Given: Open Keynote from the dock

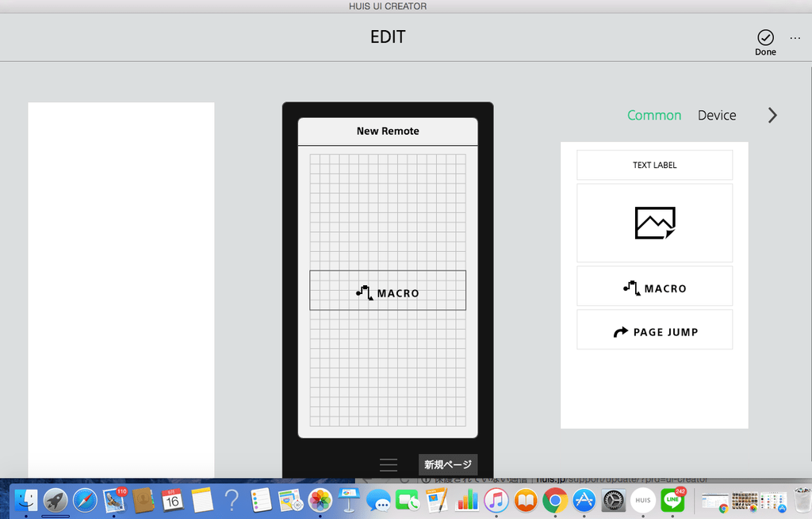Looking at the screenshot, I should [349, 500].
